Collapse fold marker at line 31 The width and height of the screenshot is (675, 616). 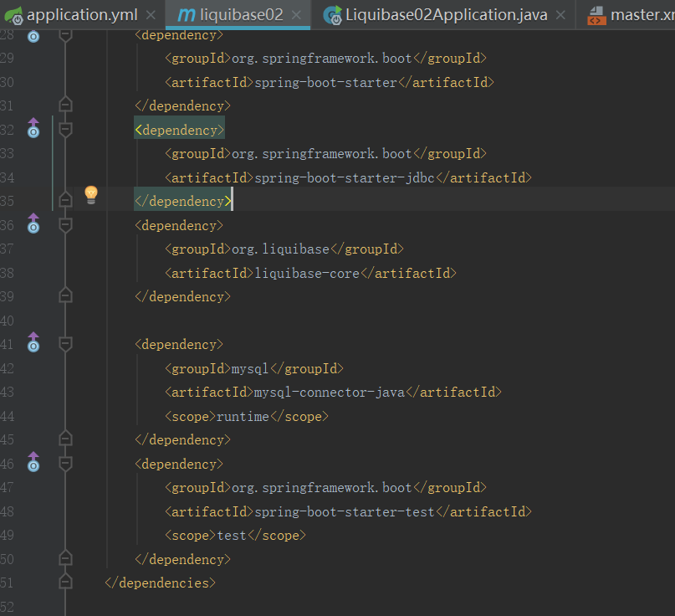point(65,105)
